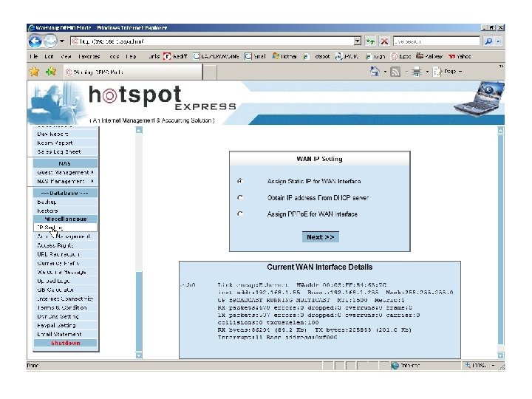Open the Edit menu
532x399 pixels.
point(49,56)
